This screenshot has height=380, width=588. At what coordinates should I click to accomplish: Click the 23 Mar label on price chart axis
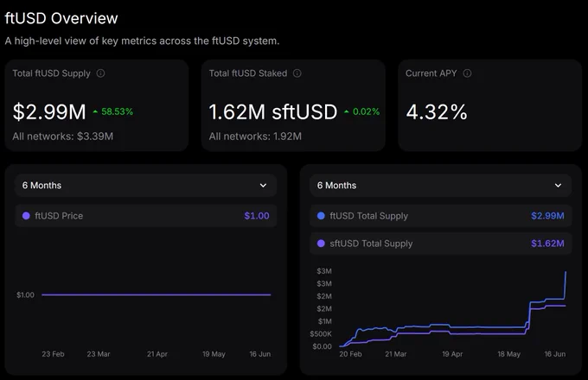click(x=99, y=354)
